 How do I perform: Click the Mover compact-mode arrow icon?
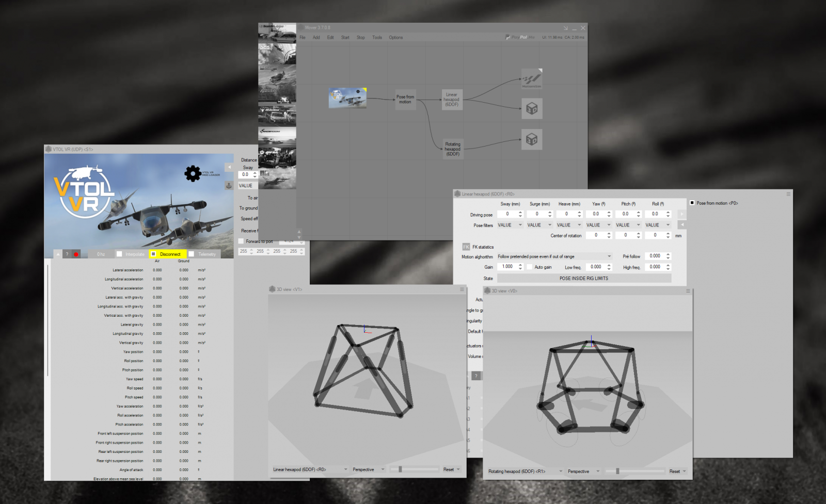[x=565, y=28]
